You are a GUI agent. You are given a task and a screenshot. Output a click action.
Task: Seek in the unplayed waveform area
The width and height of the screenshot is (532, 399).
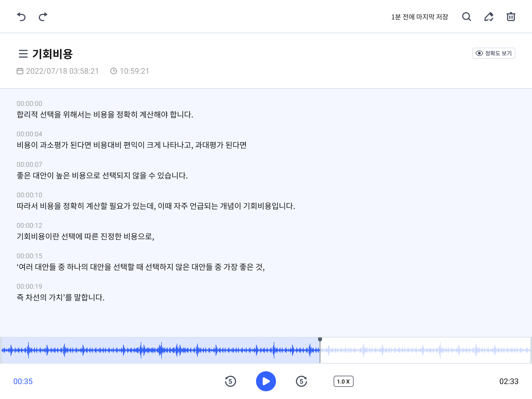tap(424, 350)
